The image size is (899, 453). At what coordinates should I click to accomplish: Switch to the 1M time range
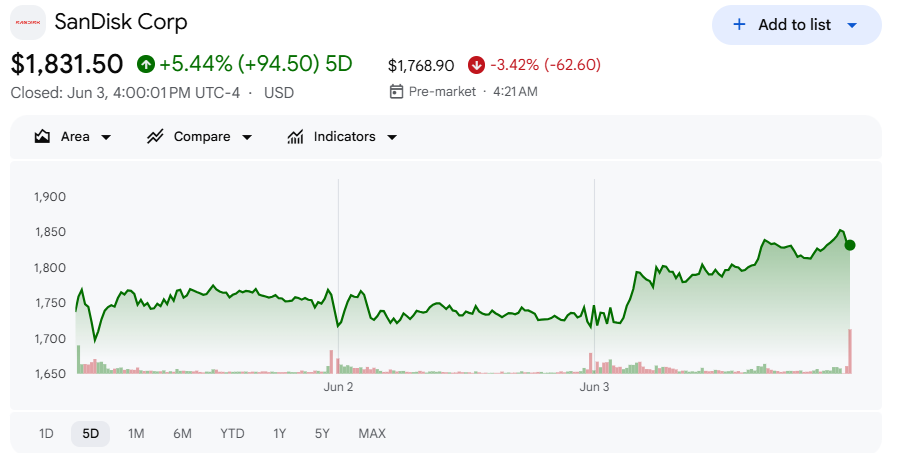pos(136,434)
